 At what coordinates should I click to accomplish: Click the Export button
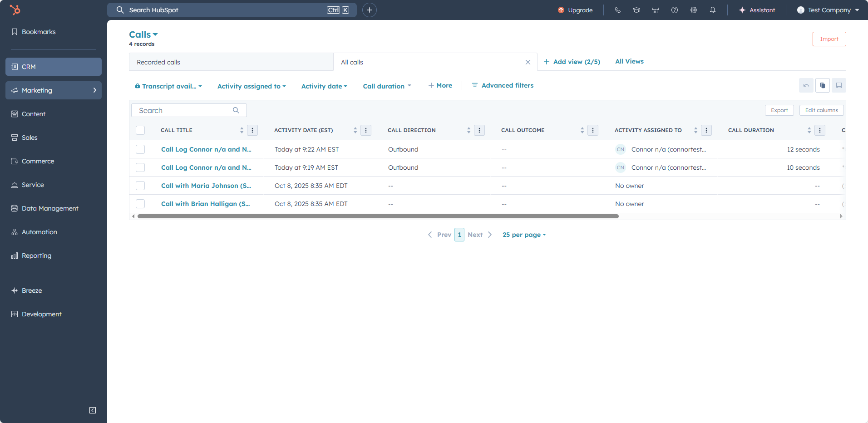click(779, 110)
